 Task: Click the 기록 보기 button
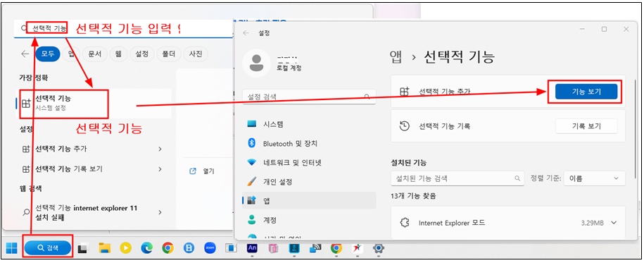pyautogui.click(x=586, y=126)
